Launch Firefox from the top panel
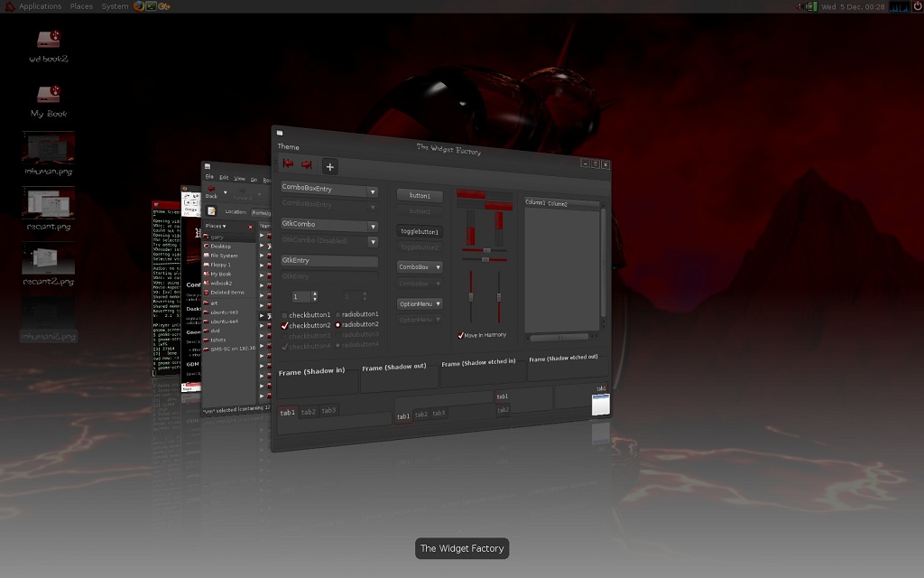Viewport: 924px width, 578px height. (x=138, y=6)
